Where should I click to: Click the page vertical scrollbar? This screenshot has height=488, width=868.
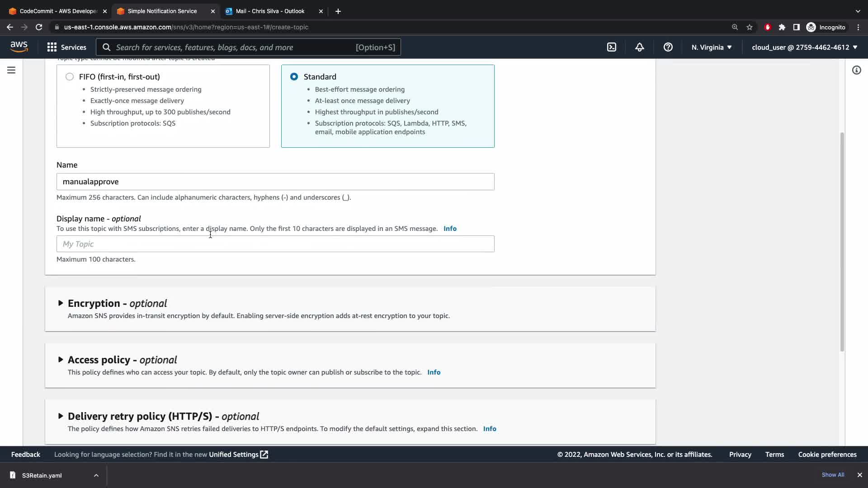842,242
